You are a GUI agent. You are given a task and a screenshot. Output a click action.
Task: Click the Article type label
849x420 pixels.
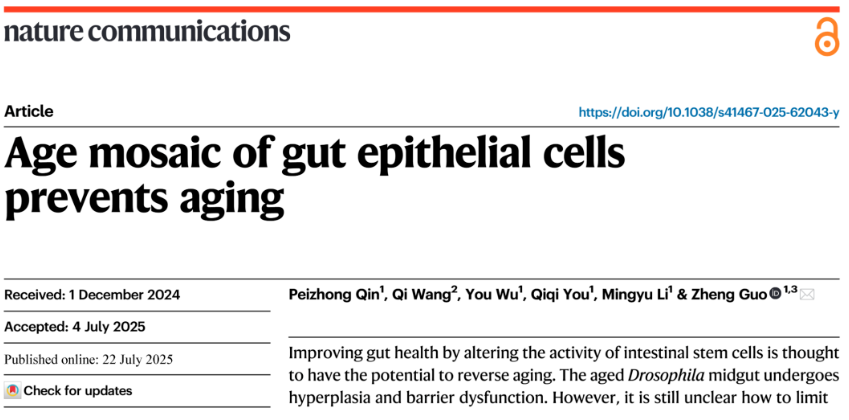[x=29, y=112]
